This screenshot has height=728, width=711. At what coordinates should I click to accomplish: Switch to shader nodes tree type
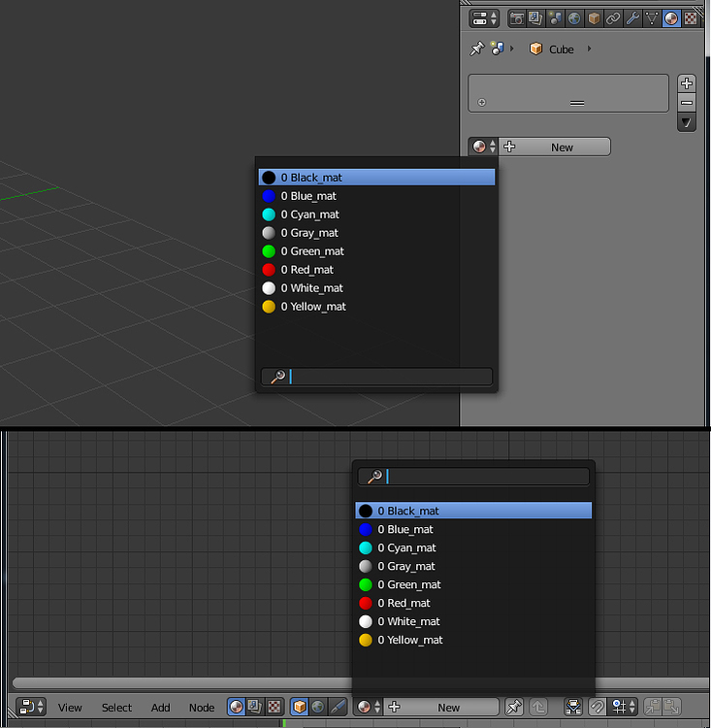coord(237,707)
